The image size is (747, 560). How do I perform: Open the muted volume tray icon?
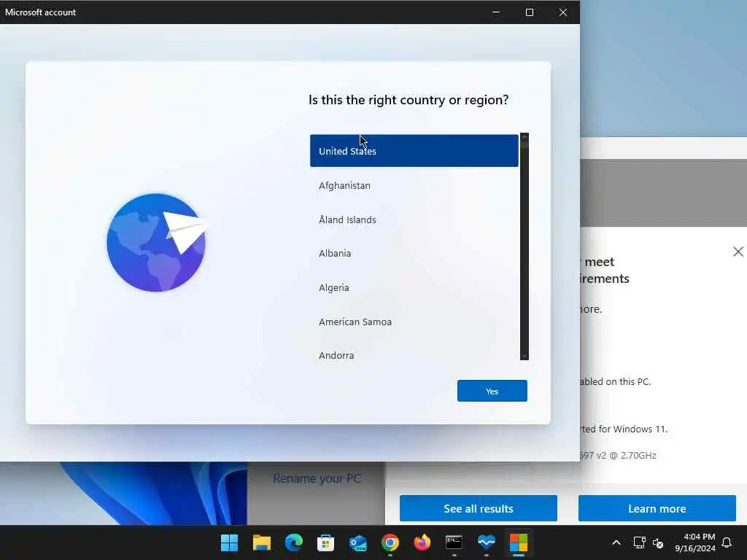pos(658,542)
